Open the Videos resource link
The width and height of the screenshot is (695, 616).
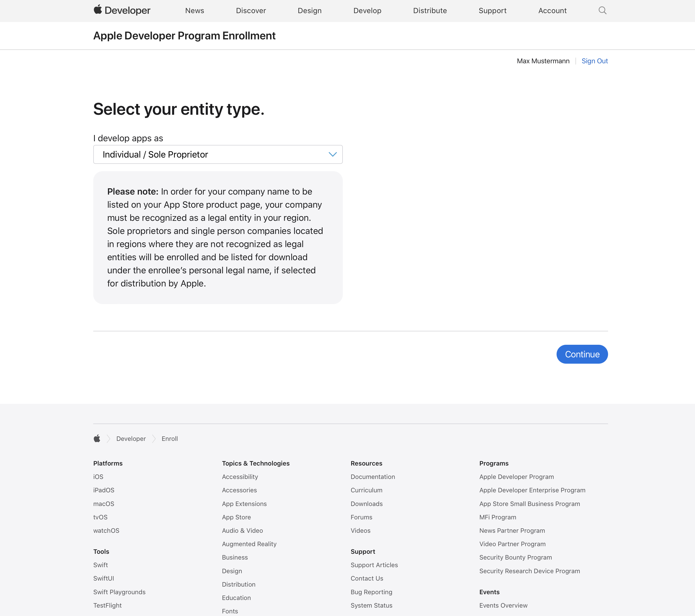coord(360,530)
